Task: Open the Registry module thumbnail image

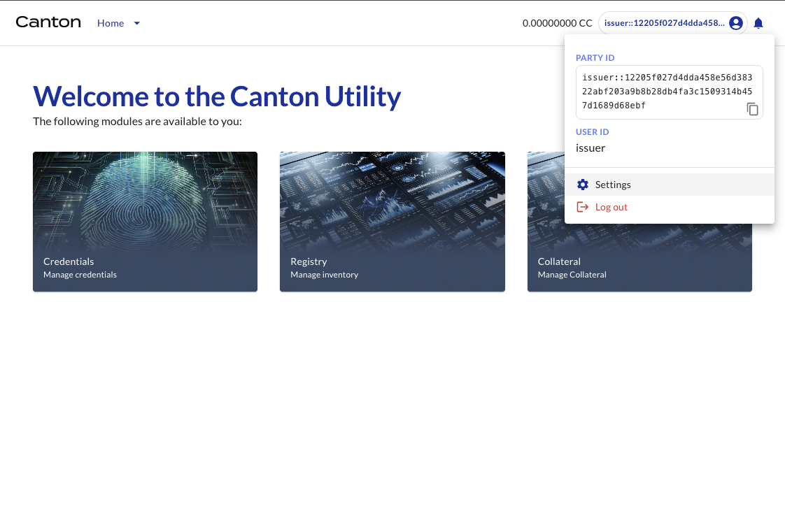Action: pos(392,199)
